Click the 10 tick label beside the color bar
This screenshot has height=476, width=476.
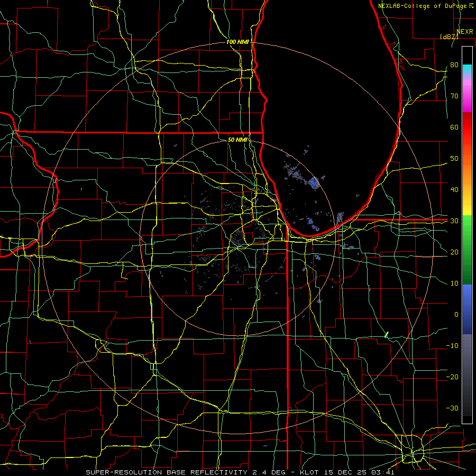454,283
